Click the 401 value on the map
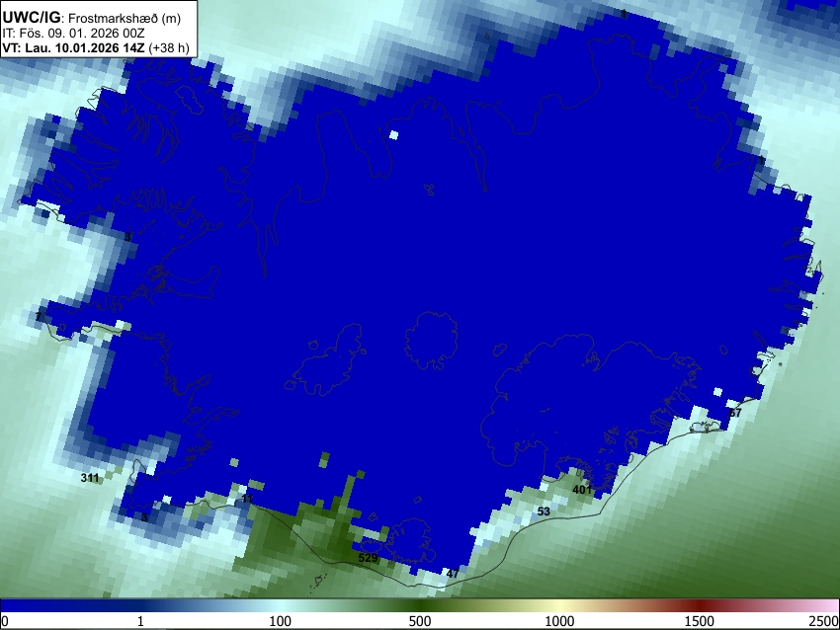840x630 pixels. (582, 489)
